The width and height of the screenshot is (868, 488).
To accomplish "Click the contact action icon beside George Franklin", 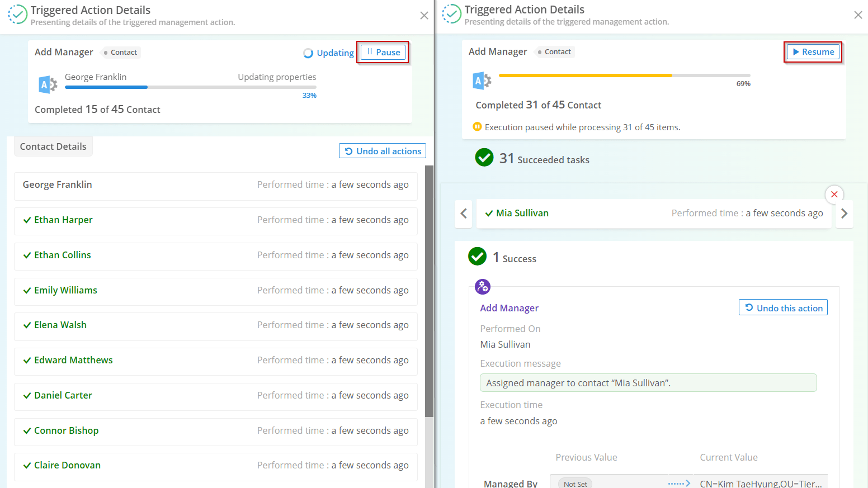I will pyautogui.click(x=48, y=84).
